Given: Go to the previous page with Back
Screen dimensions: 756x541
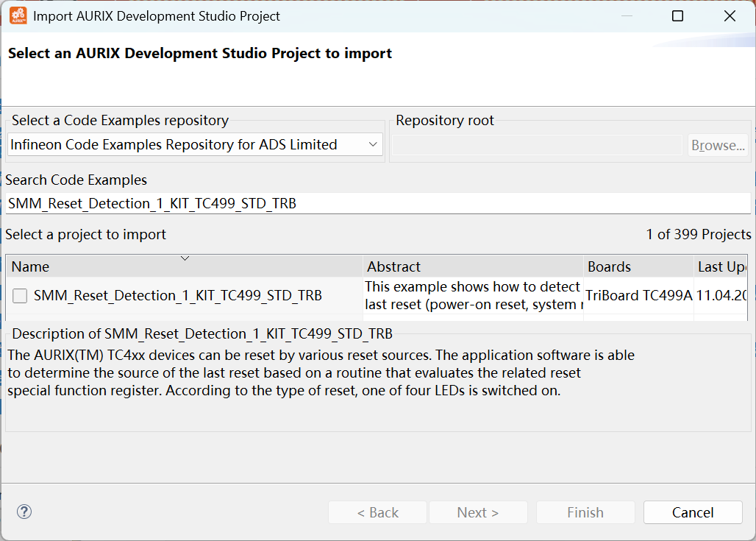Looking at the screenshot, I should pyautogui.click(x=377, y=512).
